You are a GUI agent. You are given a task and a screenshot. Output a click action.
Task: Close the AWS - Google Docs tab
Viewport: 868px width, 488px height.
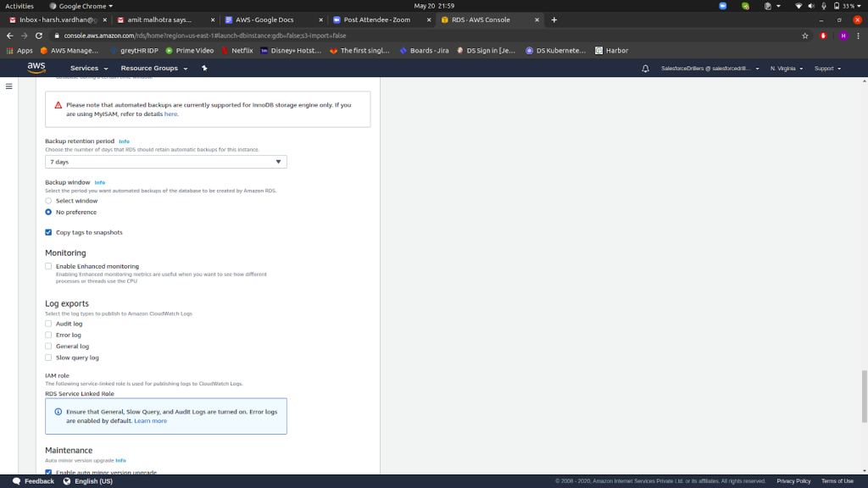[x=320, y=20]
